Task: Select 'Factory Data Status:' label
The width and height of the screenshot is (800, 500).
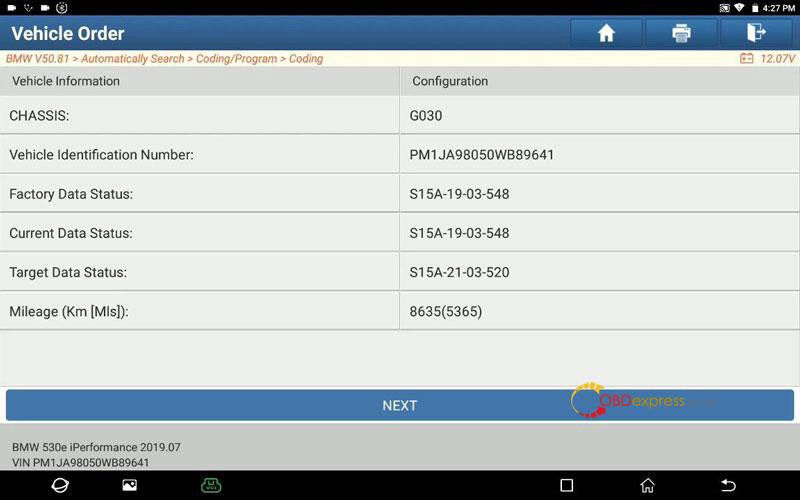Action: [71, 194]
